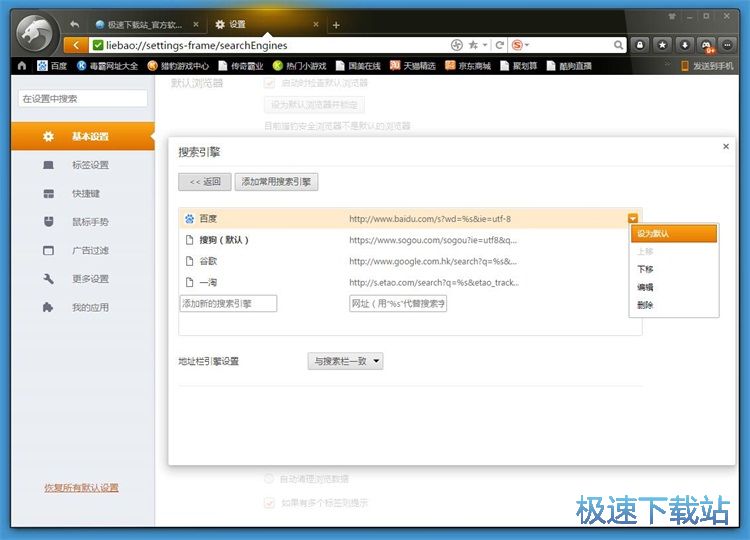Click the home icon in bookmarks bar
Screen dimensions: 750x540
click(22, 66)
